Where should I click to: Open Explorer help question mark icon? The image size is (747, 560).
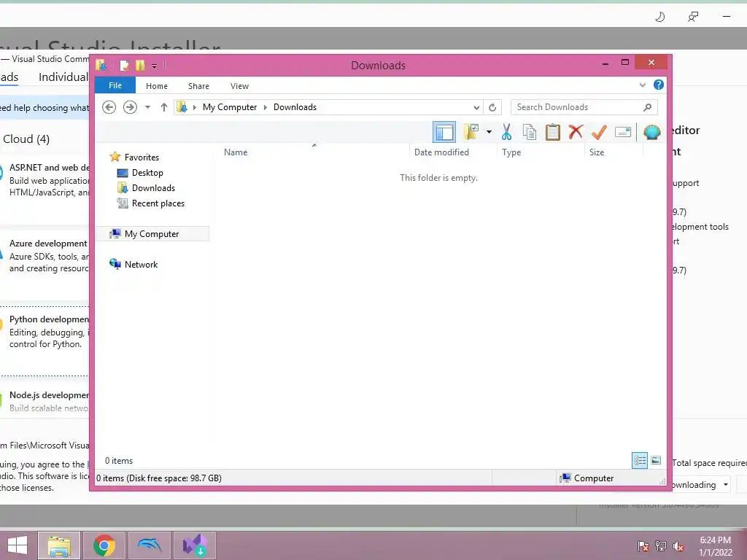coord(659,85)
